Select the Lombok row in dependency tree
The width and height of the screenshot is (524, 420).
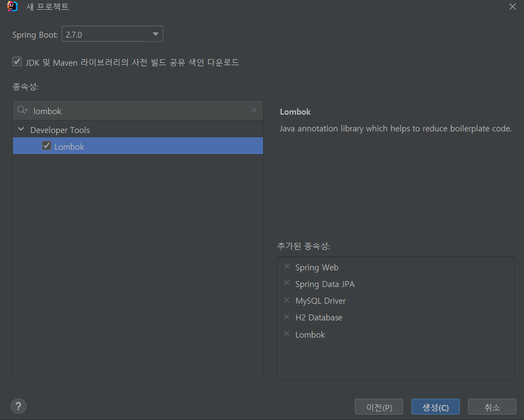138,146
